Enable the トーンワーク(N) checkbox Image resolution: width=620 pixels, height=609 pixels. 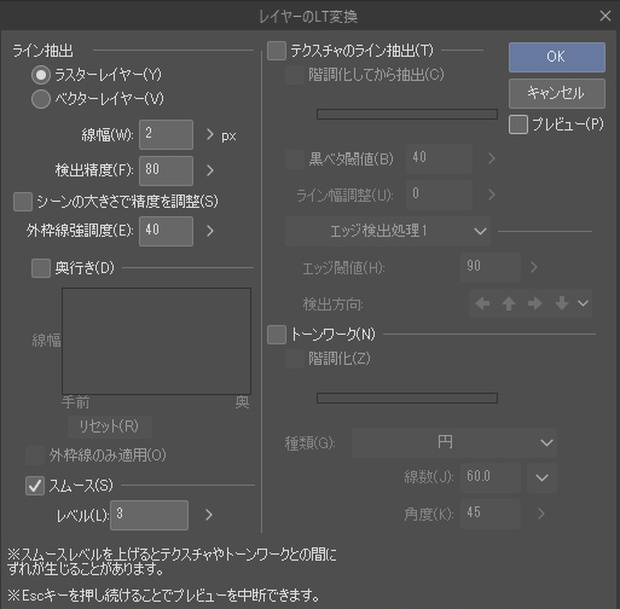click(276, 335)
